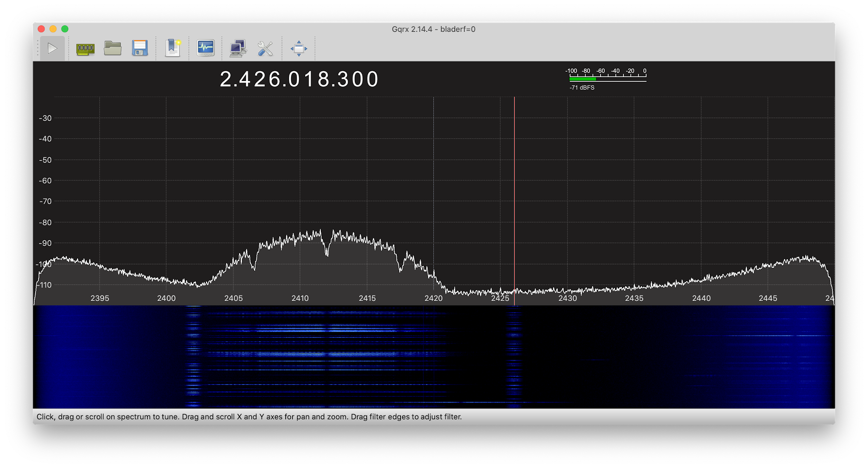Image resolution: width=868 pixels, height=468 pixels.
Task: Click the toolbar drag handle left of the play button
Action: (37, 48)
